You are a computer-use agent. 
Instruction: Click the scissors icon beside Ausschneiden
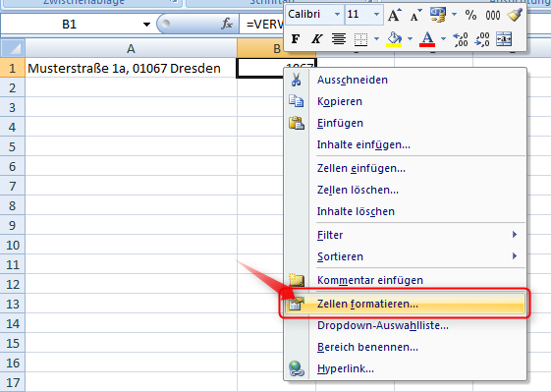pyautogui.click(x=297, y=80)
